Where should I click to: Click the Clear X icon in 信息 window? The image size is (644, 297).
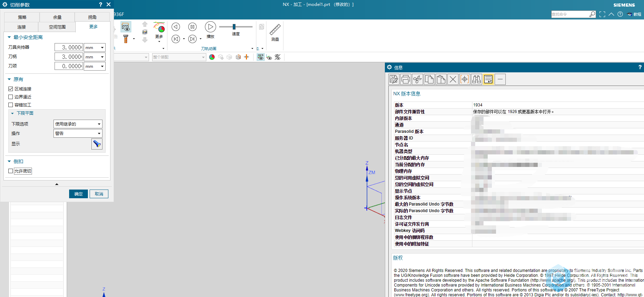click(x=453, y=79)
